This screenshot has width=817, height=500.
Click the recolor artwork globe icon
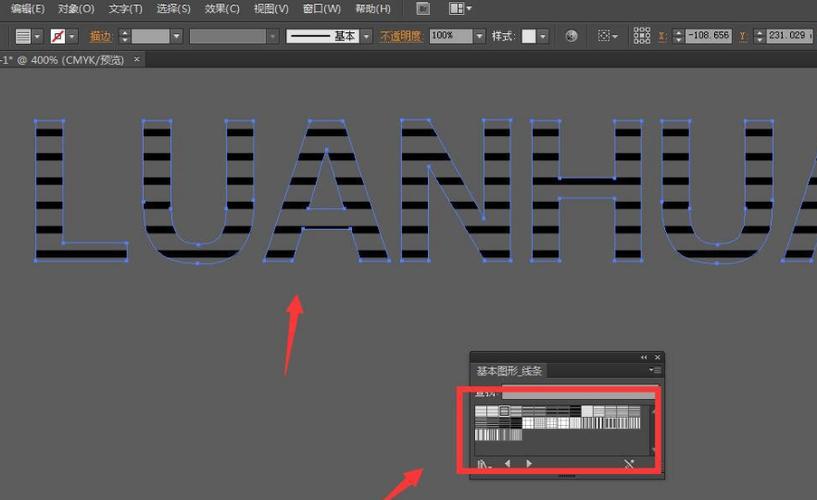click(571, 36)
